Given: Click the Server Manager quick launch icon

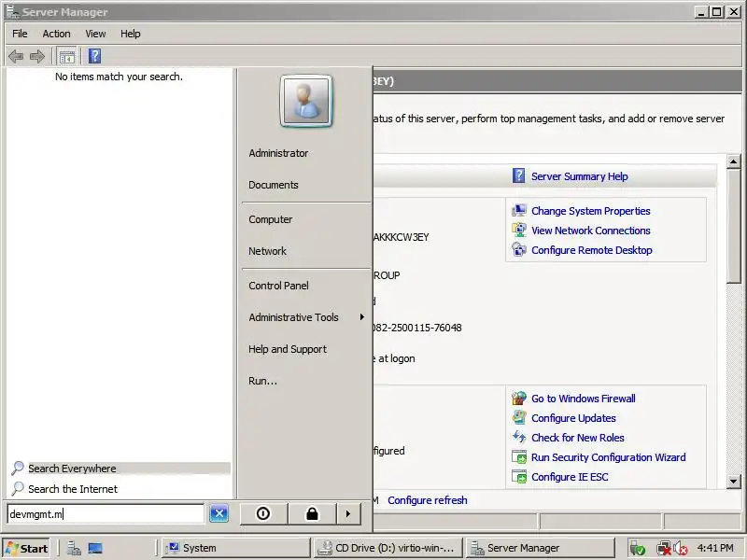Looking at the screenshot, I should click(x=74, y=548).
